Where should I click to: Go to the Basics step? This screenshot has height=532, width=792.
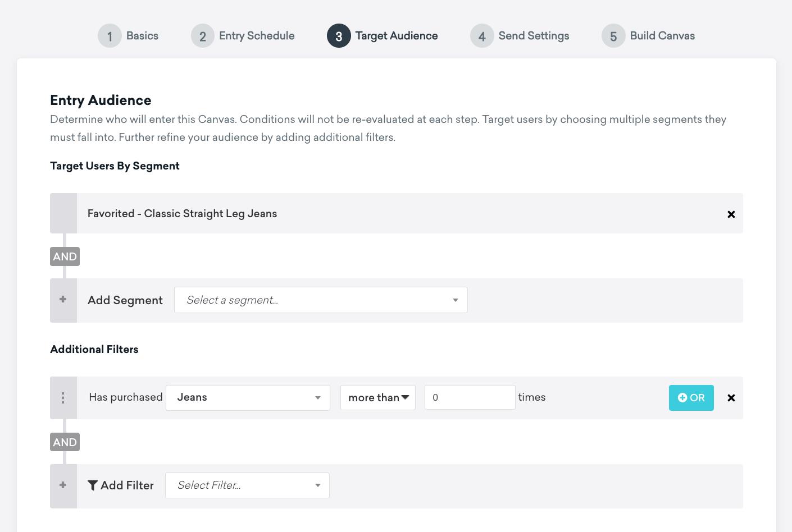click(142, 36)
